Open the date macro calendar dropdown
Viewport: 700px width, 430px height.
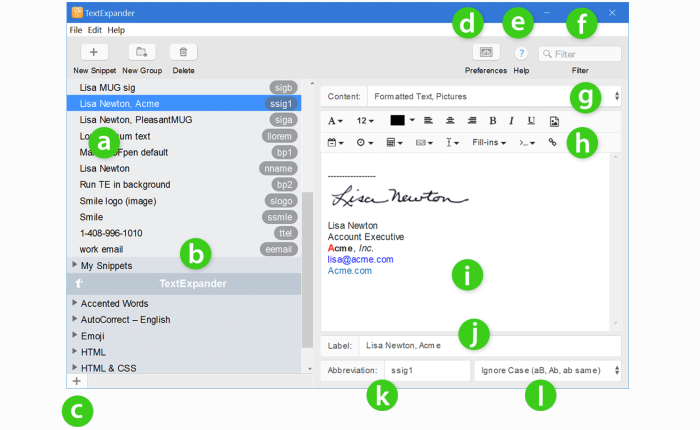335,142
